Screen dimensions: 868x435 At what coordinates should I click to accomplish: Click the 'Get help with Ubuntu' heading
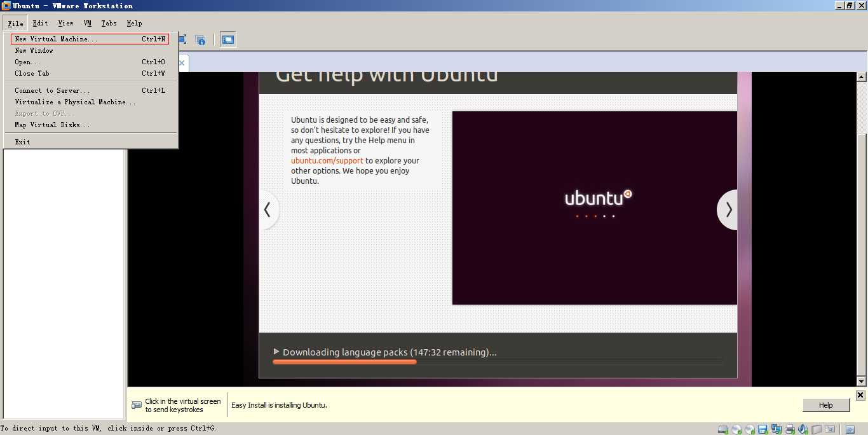point(387,75)
